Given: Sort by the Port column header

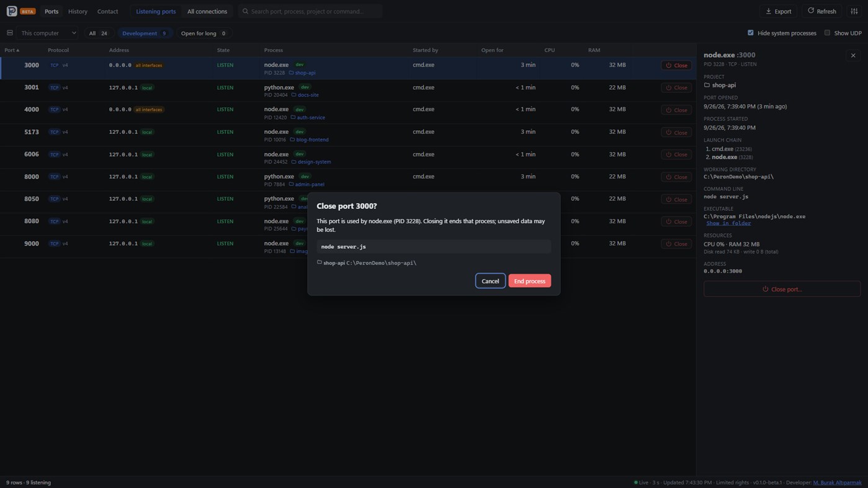Looking at the screenshot, I should coord(12,50).
